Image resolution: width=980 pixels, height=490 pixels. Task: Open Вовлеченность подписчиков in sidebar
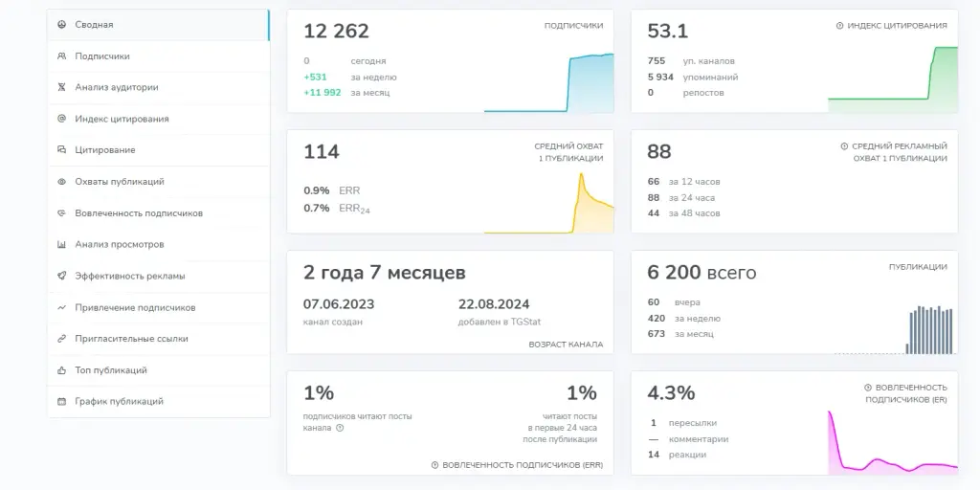[158, 213]
